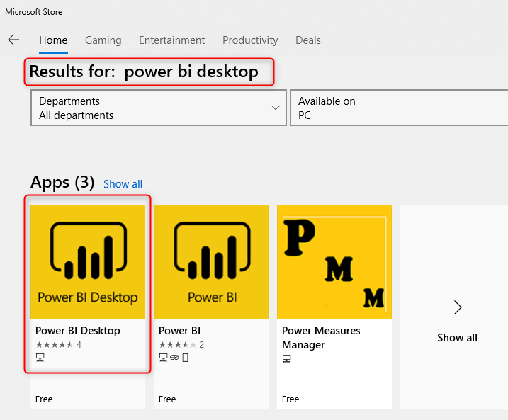The image size is (508, 420).
Task: Click the Departments dropdown chevron arrow
Action: pos(276,108)
